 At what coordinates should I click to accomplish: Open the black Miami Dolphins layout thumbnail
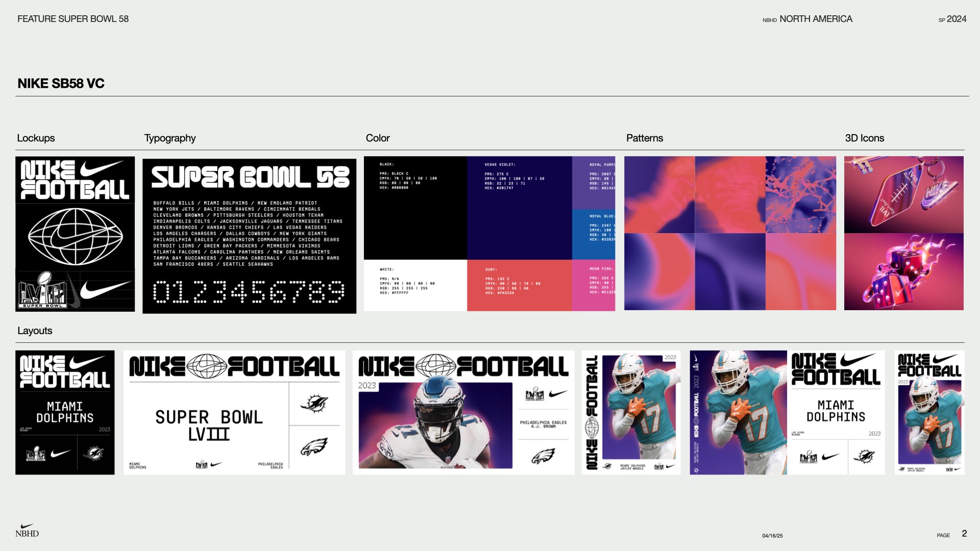click(x=65, y=412)
